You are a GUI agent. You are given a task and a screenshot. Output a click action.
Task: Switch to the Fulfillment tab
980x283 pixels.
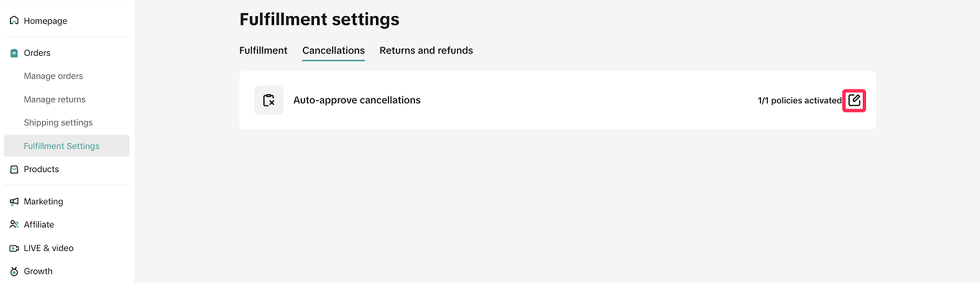pos(263,50)
